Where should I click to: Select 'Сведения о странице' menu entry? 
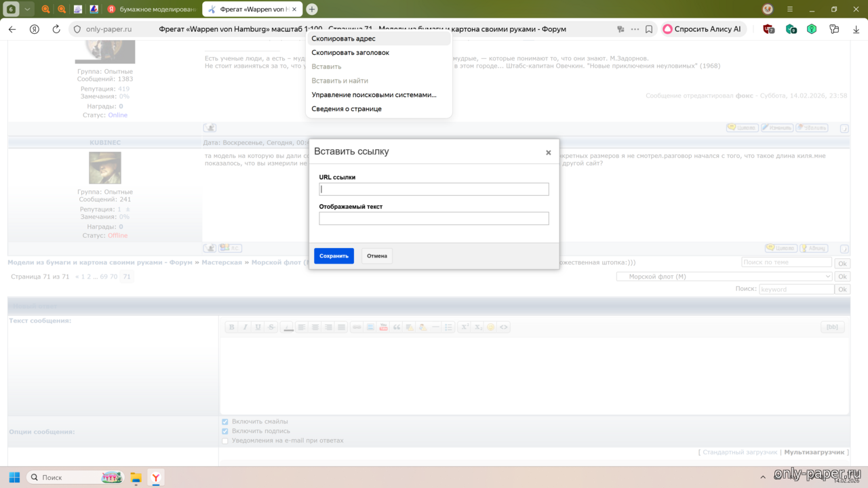(x=347, y=108)
